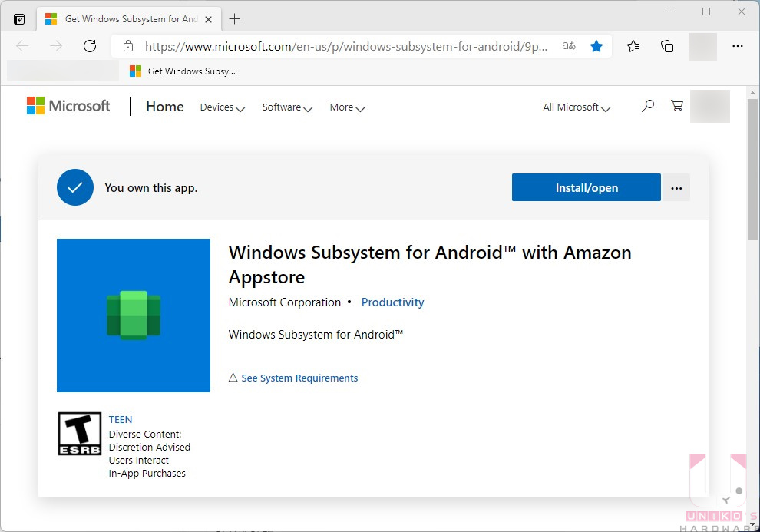This screenshot has width=760, height=532.
Task: Go to the Microsoft Home link
Action: 165,107
